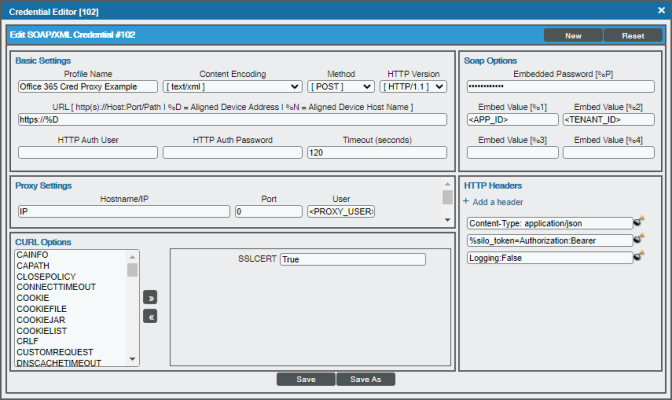This screenshot has height=400, width=672.
Task: Click Proxy Settings scrollbar down arrow
Action: pos(447,220)
